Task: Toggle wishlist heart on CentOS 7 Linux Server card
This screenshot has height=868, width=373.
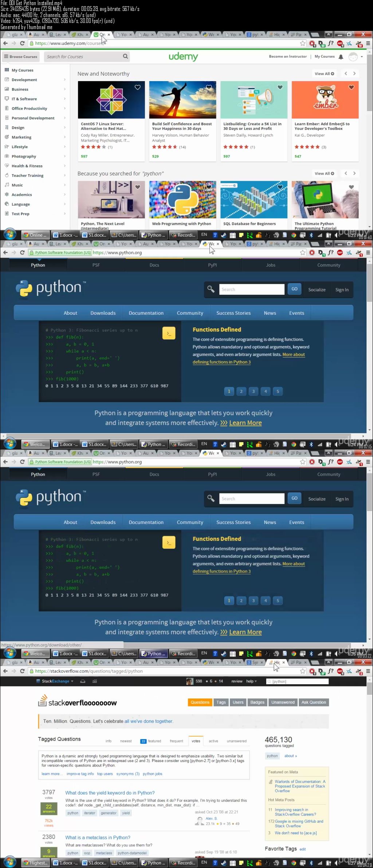Action: [x=138, y=87]
